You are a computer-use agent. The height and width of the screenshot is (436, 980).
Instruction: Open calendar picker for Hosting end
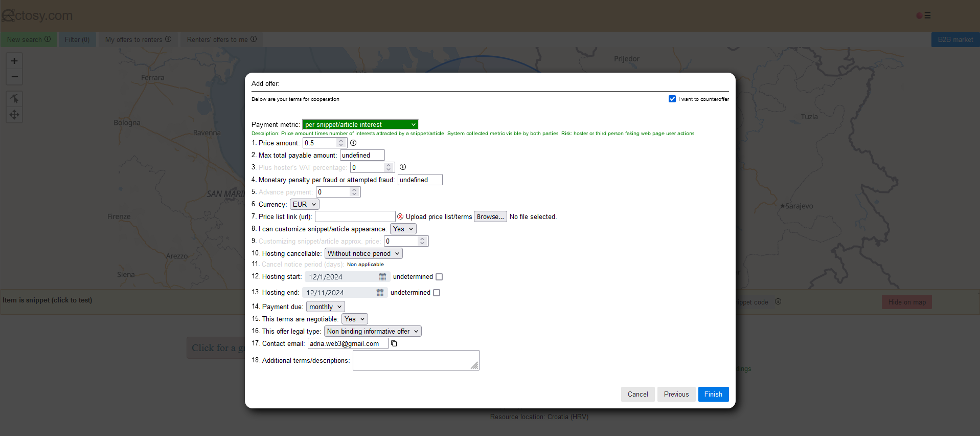tap(380, 293)
